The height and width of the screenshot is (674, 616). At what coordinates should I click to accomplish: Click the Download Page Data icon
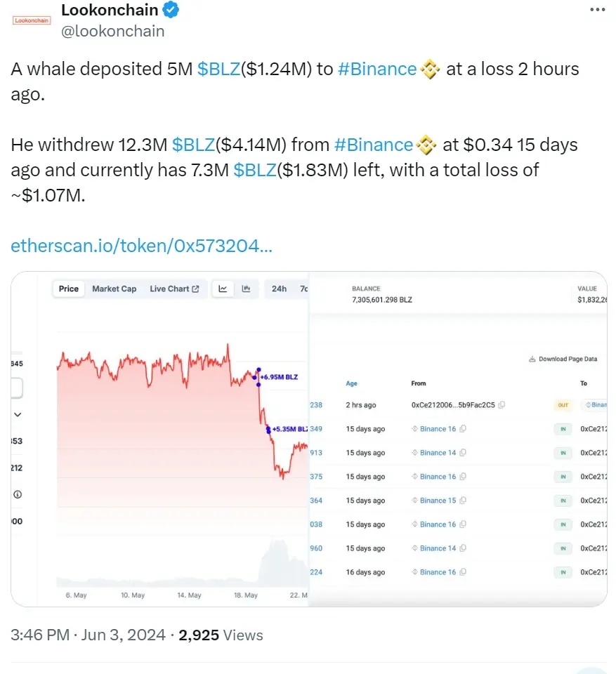click(532, 359)
